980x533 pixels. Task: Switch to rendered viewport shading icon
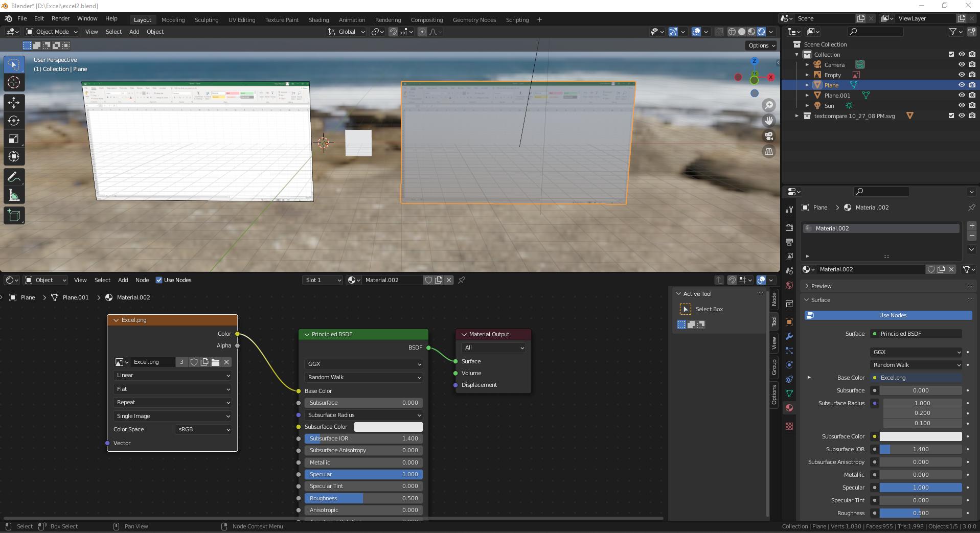761,32
